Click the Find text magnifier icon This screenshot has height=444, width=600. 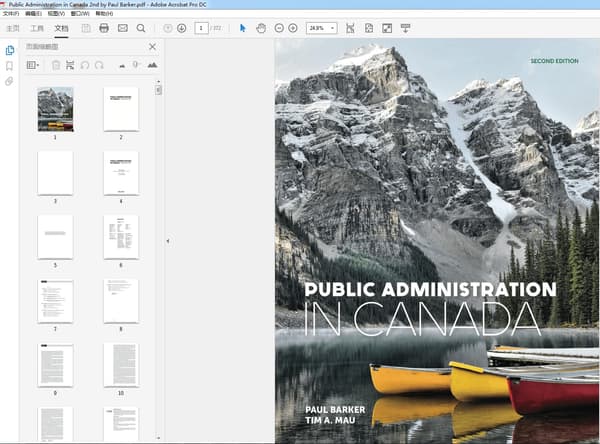tap(141, 28)
